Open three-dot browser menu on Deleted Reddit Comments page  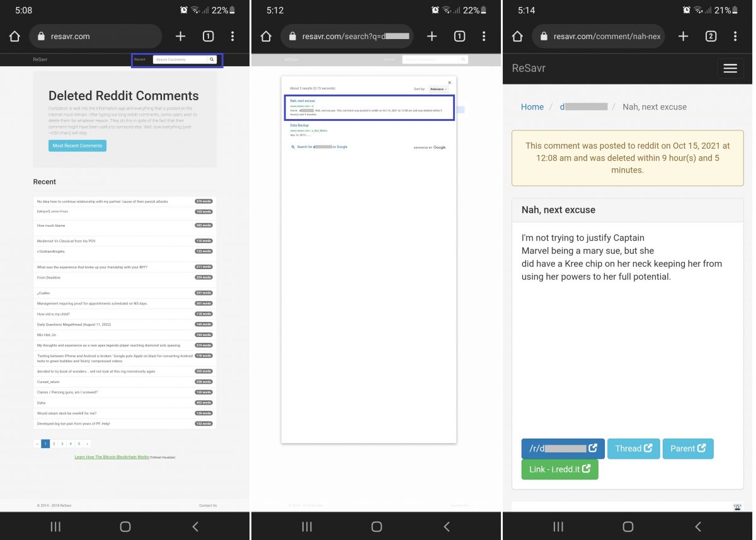tap(232, 37)
